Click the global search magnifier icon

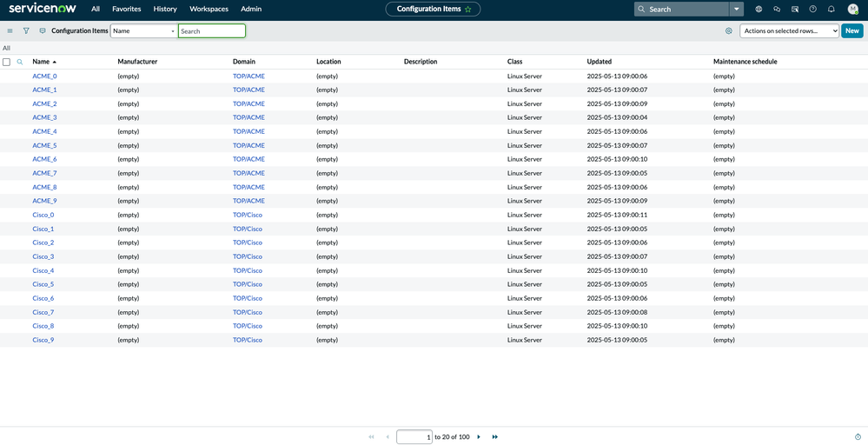tap(641, 10)
